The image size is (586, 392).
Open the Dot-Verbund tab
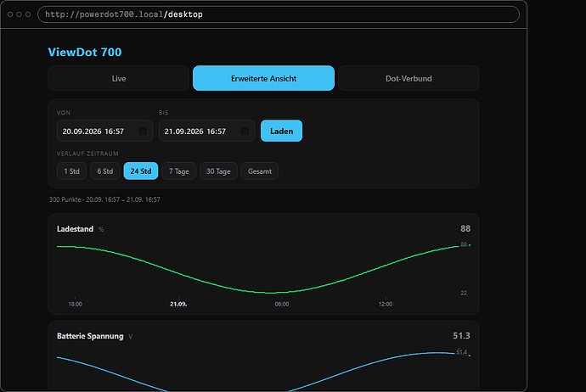(409, 78)
